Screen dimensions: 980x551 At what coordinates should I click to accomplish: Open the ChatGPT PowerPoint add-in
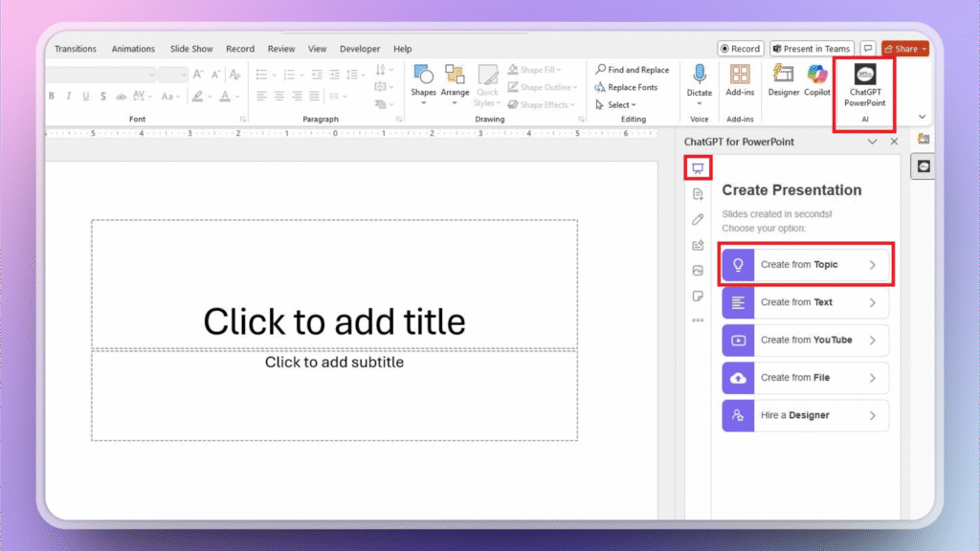coord(864,86)
